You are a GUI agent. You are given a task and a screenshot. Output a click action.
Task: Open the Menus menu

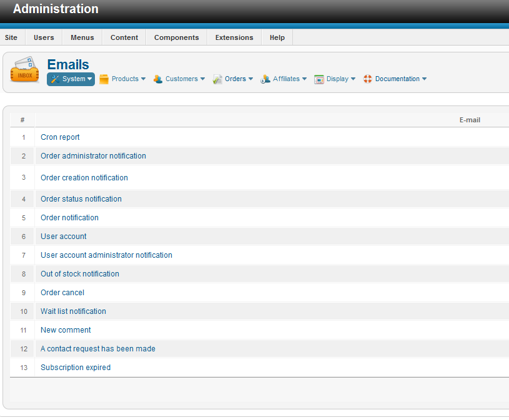pos(82,37)
